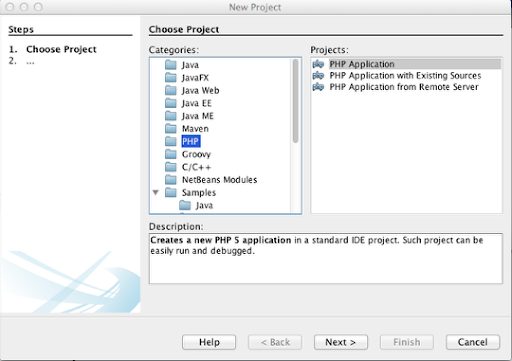Select the PHP Application project icon
512x361 pixels.
click(x=318, y=64)
